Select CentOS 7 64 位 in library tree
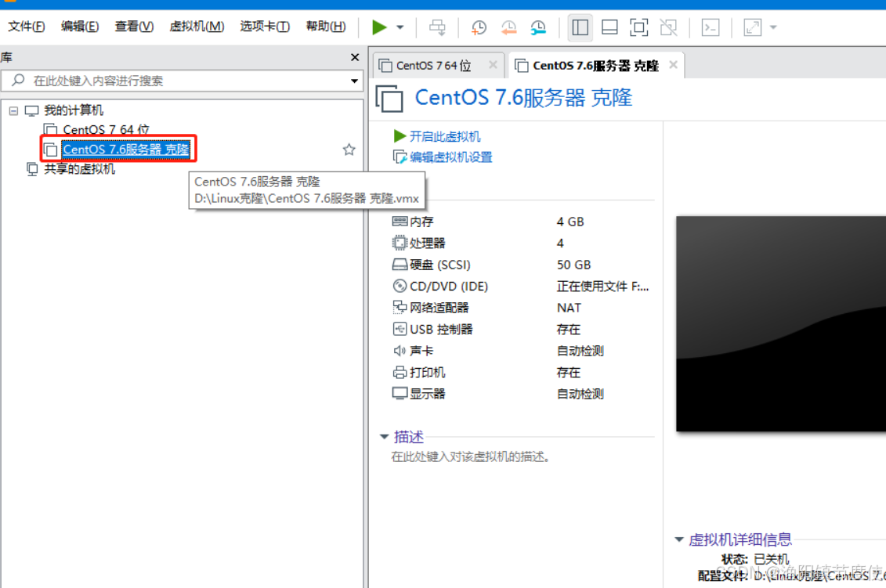This screenshot has width=886, height=588. coord(106,130)
